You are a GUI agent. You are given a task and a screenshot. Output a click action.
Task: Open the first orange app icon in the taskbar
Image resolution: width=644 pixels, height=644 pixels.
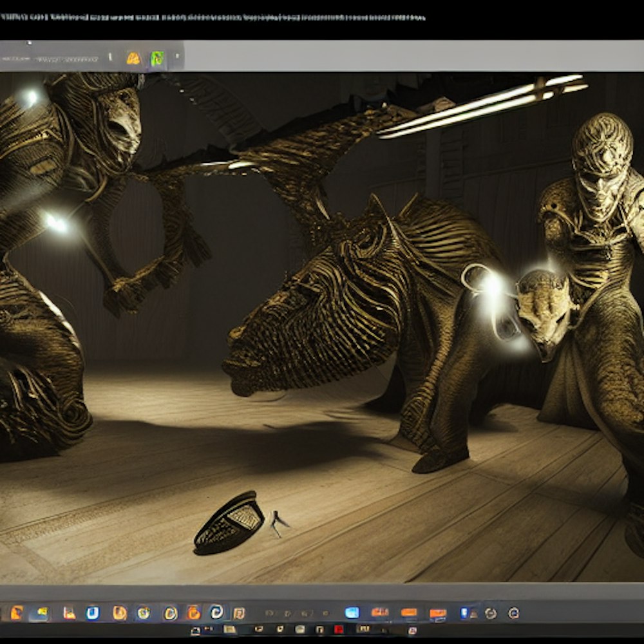[17, 612]
